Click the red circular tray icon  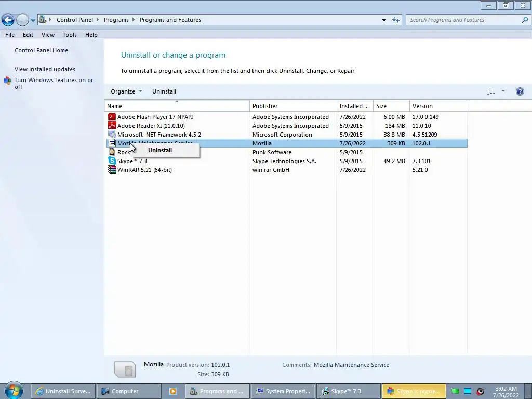pyautogui.click(x=480, y=391)
